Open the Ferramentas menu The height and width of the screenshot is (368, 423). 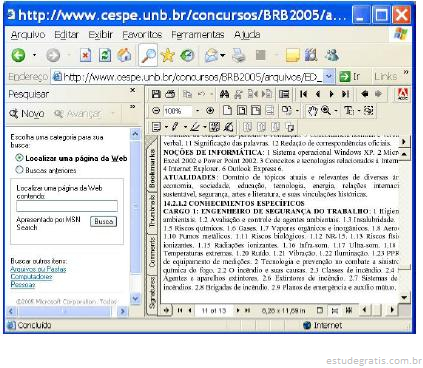point(198,35)
